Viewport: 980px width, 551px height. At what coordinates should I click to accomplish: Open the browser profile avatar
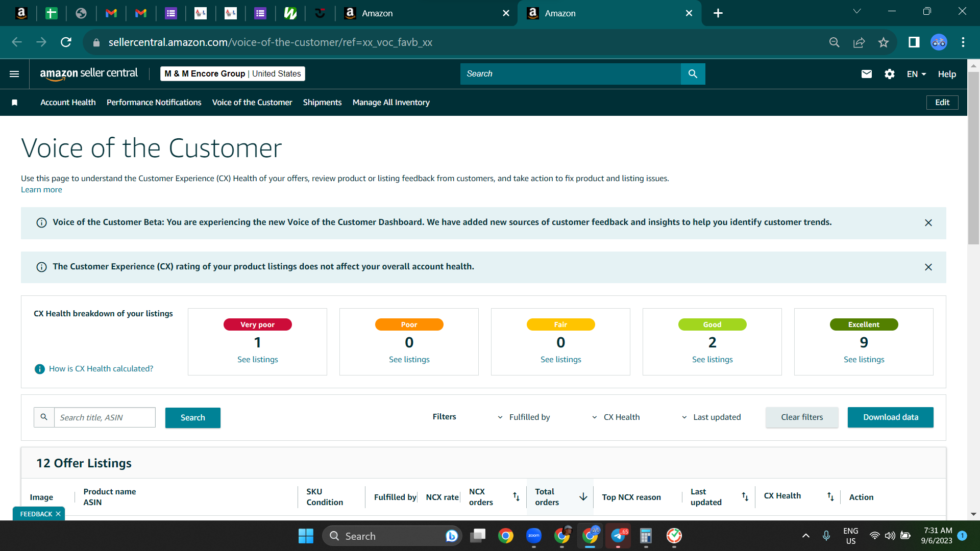pos(939,42)
